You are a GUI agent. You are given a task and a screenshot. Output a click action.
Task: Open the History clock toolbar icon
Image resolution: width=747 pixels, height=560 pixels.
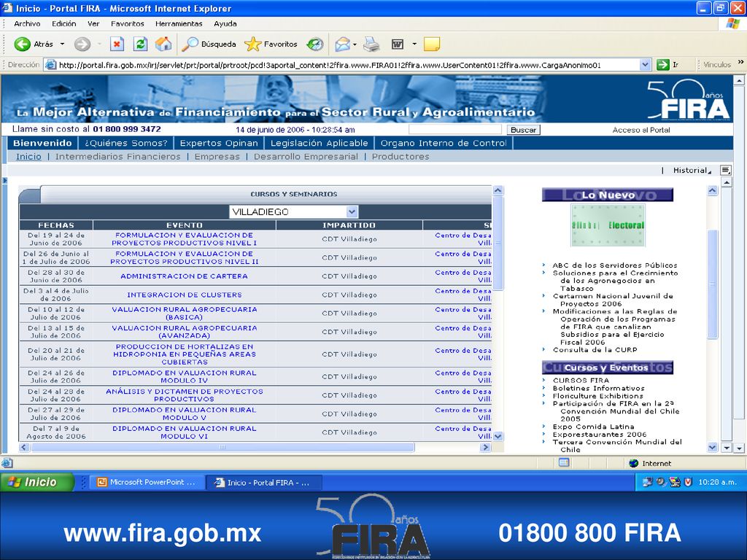pyautogui.click(x=315, y=44)
